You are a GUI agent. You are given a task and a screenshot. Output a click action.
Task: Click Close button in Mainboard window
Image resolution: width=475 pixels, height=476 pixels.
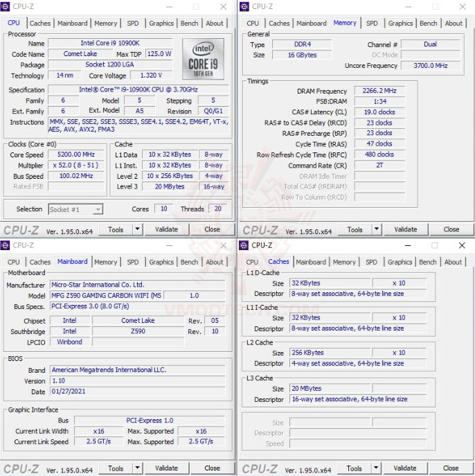pyautogui.click(x=212, y=468)
